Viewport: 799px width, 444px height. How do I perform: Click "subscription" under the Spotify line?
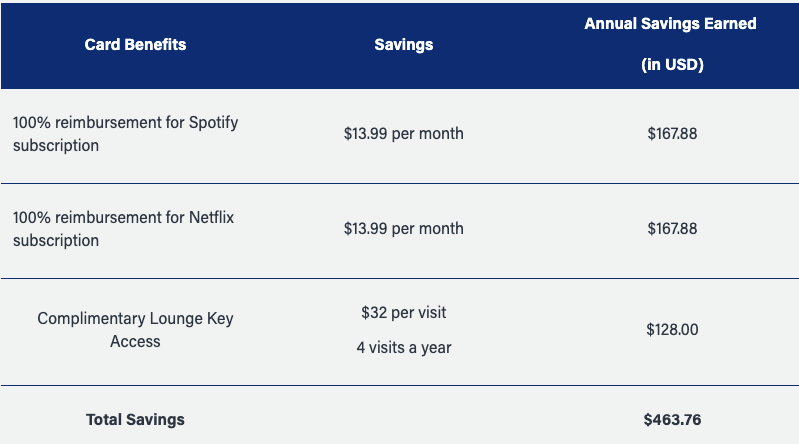56,145
